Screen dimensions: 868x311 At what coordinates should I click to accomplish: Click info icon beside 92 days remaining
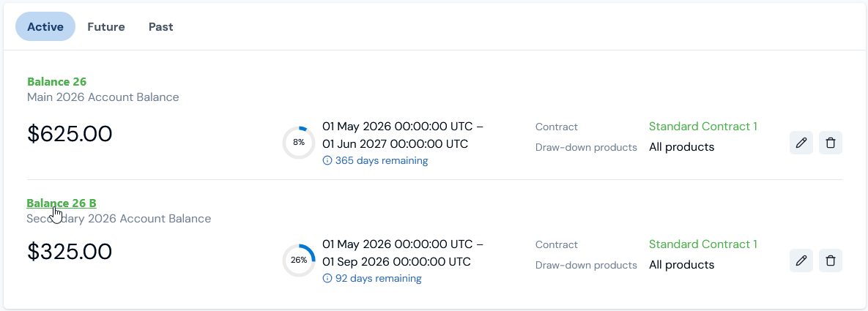[327, 278]
